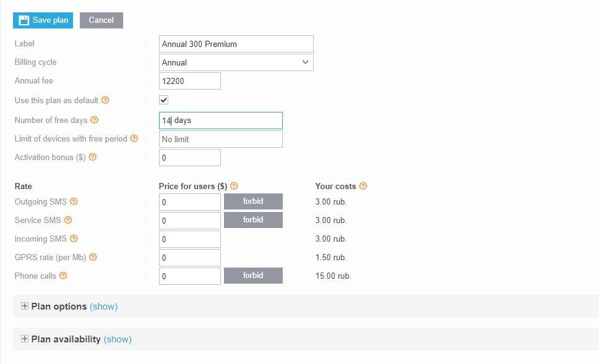
Task: Expand Plan options with the plus icon
Action: [25, 306]
